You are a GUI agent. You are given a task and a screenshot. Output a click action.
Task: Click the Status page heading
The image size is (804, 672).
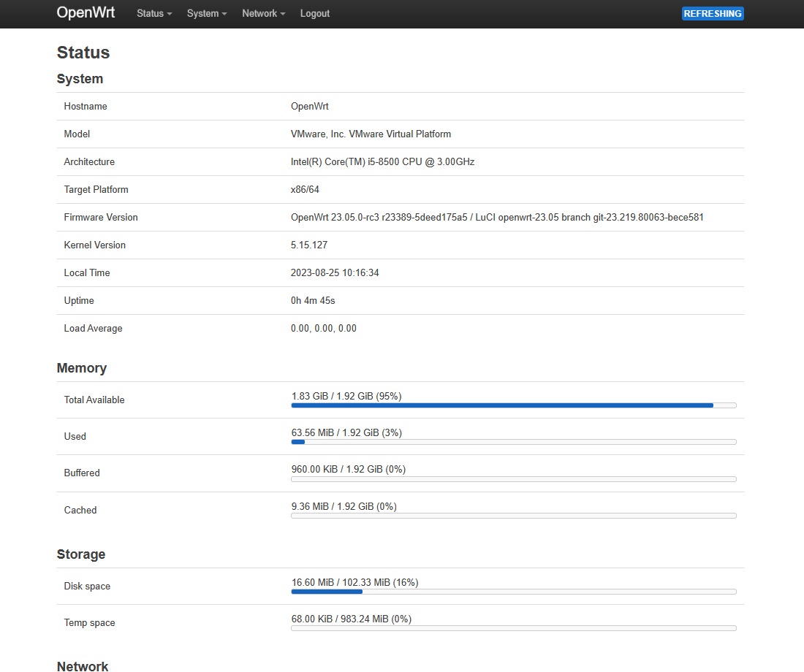tap(83, 53)
